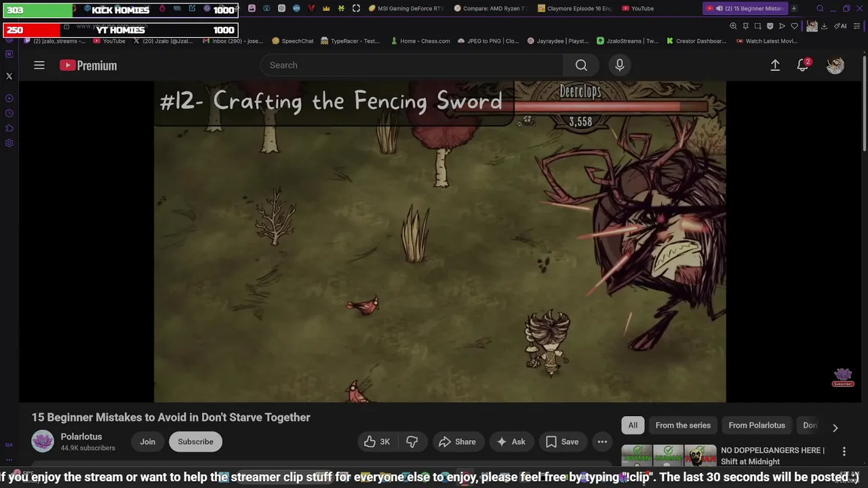This screenshot has width=868, height=488.
Task: Open settings gear in browser sidebar
Action: (9, 143)
